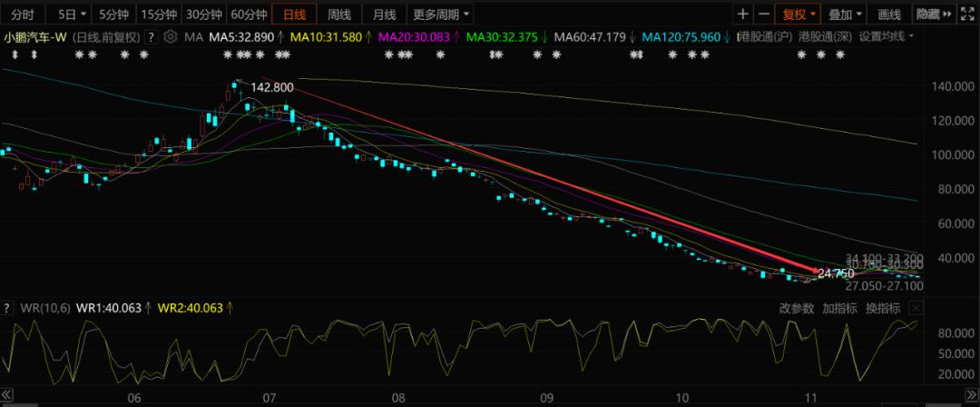Screen dimensions: 980x407
Task: Toggle the 港股通(沪) overlay
Action: pos(763,37)
